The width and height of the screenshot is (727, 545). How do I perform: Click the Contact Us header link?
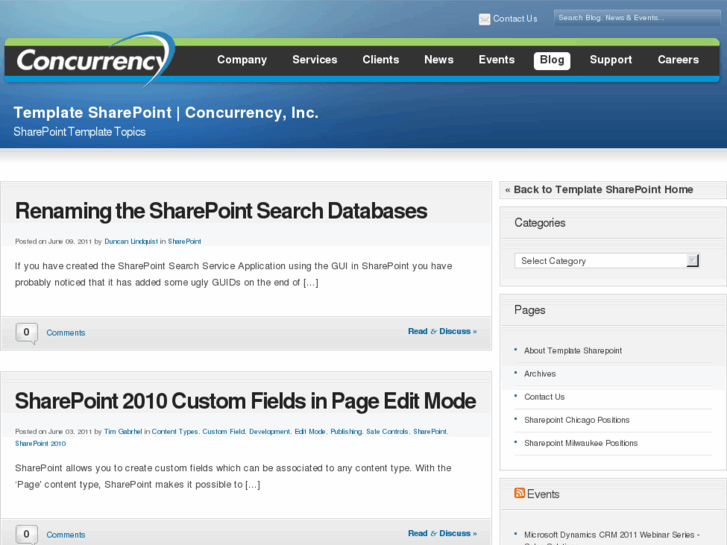(515, 19)
